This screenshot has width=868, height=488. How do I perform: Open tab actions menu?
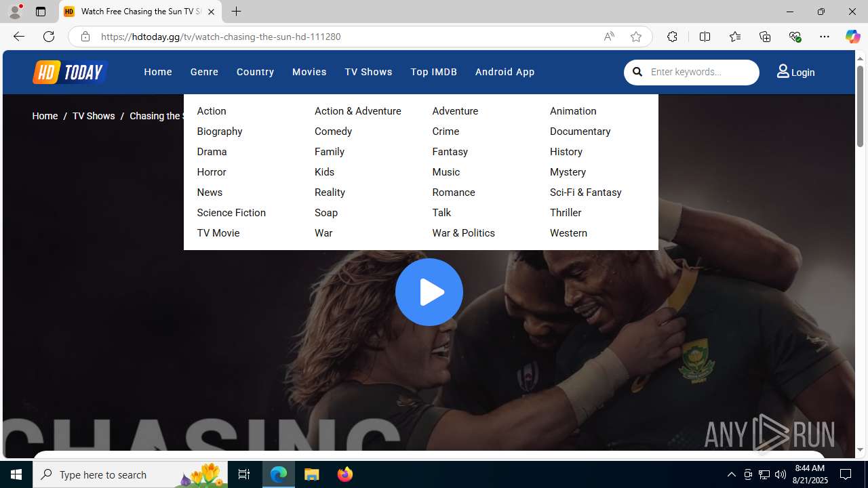(x=41, y=12)
